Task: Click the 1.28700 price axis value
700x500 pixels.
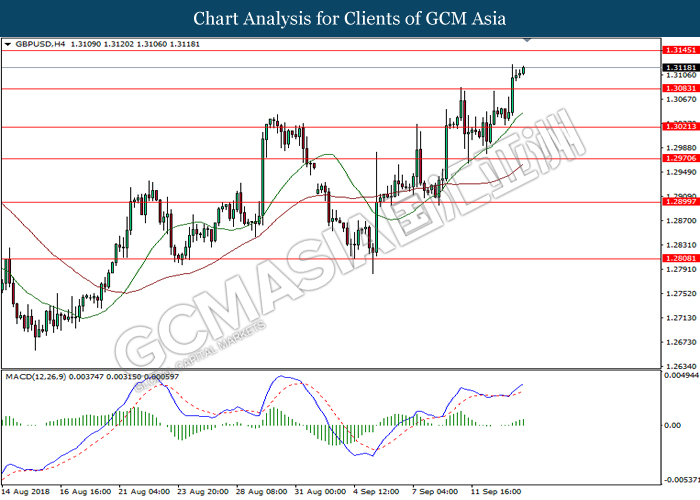Action: [681, 221]
